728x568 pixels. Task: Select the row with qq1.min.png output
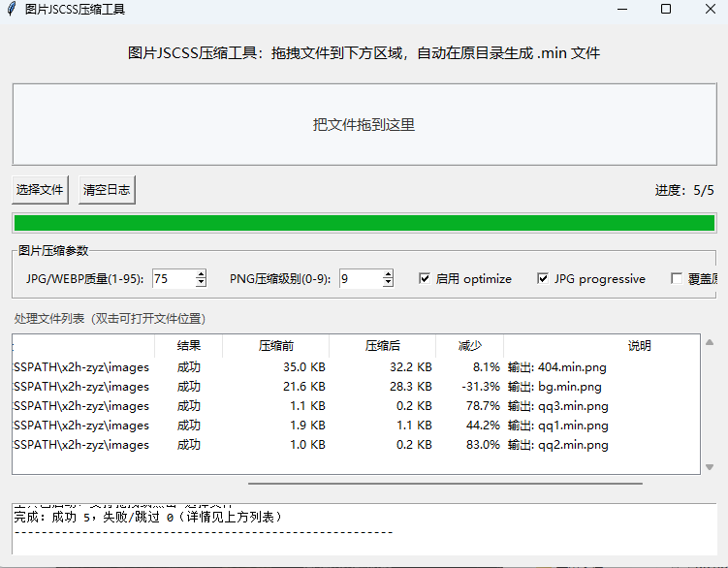pos(356,426)
